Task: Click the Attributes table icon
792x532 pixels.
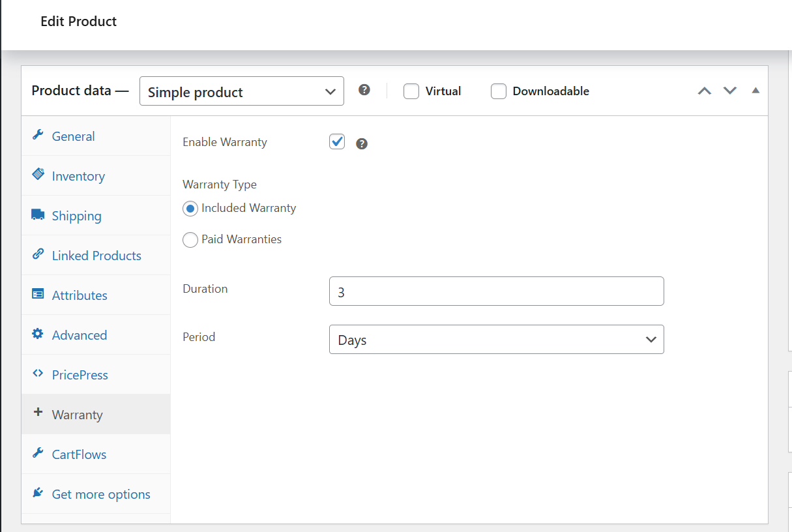Action: [38, 295]
